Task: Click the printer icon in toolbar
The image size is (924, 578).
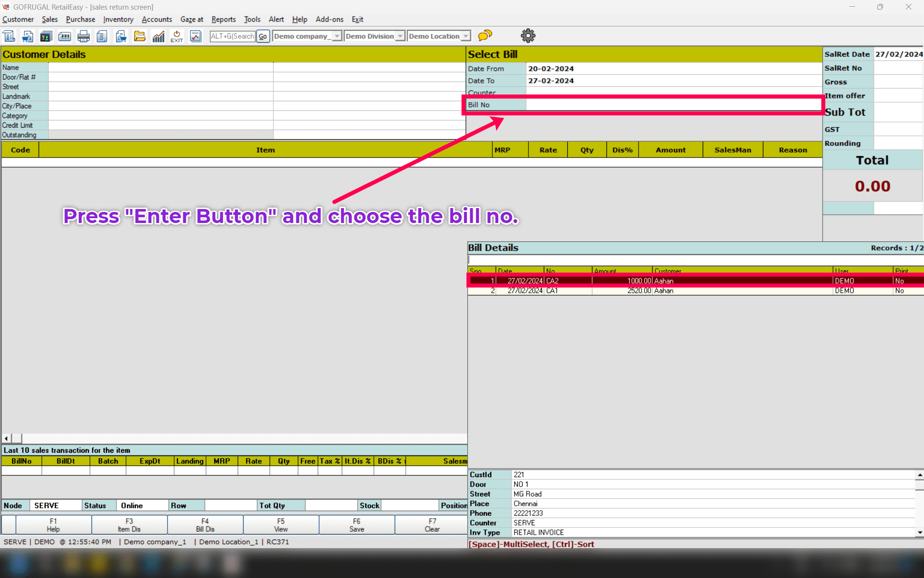Action: [84, 36]
